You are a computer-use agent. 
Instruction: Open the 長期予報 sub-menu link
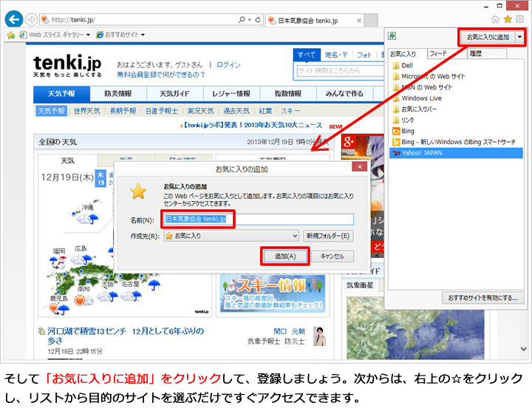(123, 111)
